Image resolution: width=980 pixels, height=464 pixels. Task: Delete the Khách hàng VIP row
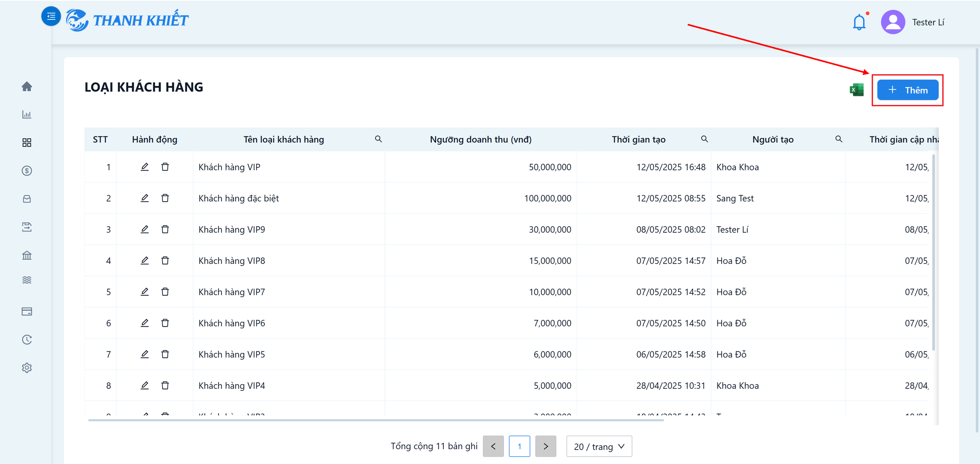[x=165, y=167]
